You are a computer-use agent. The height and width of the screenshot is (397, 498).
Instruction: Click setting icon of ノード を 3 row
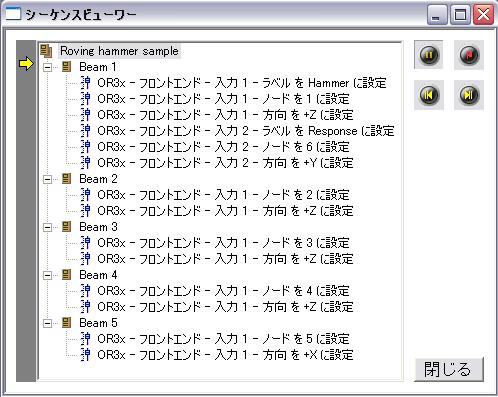coord(86,243)
